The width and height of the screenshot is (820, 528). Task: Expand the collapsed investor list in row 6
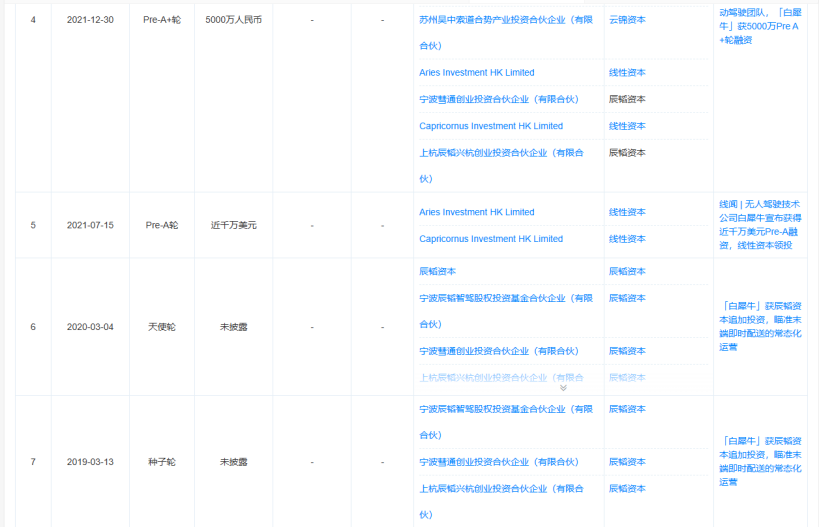[x=563, y=388]
